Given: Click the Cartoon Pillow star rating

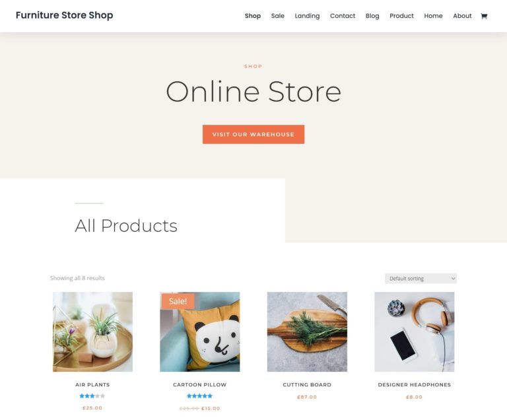Looking at the screenshot, I should tap(199, 396).
